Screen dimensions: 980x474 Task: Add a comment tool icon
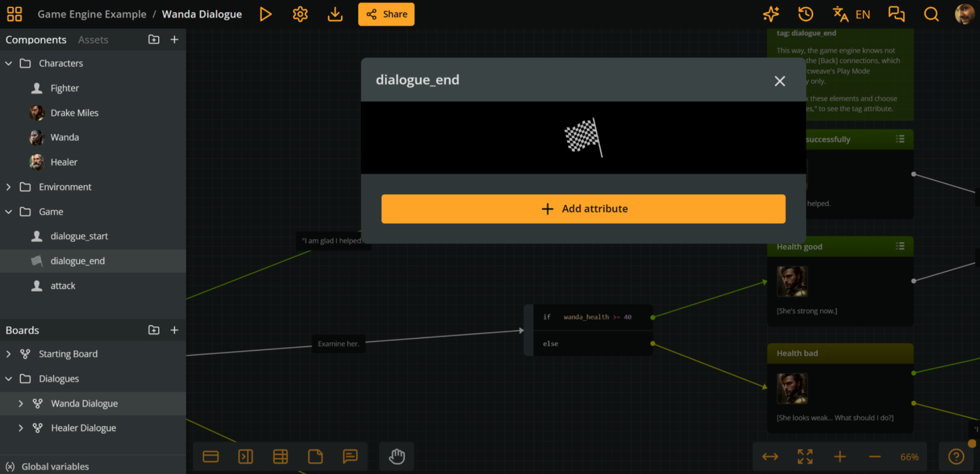point(350,456)
